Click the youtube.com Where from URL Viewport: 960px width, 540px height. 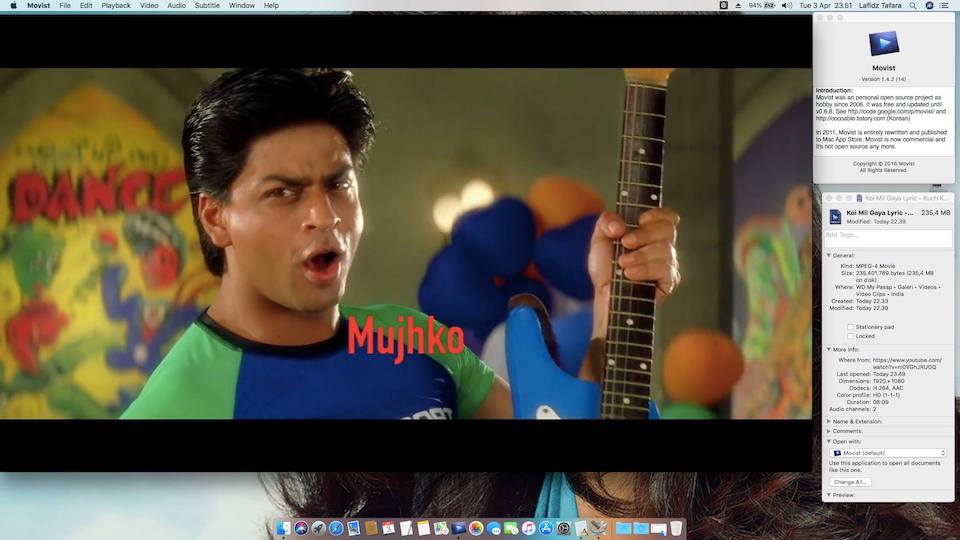(907, 364)
